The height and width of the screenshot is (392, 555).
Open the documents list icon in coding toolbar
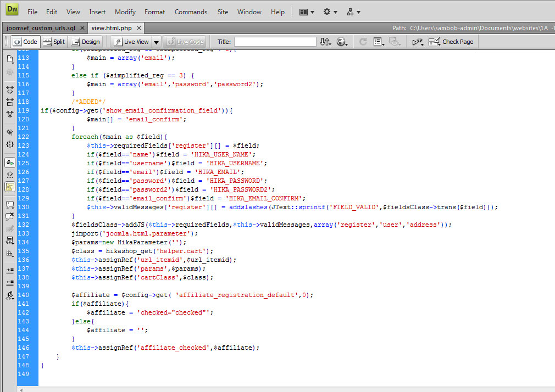point(9,59)
